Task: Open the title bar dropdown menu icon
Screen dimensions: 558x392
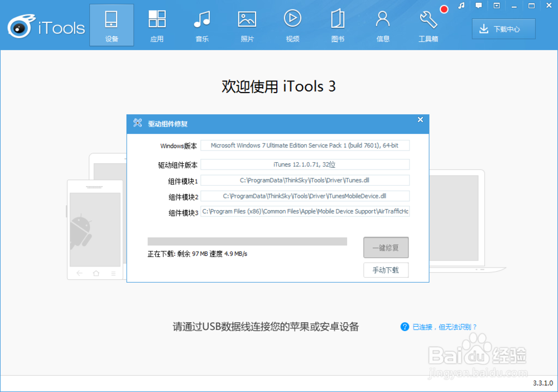Action: coord(497,6)
